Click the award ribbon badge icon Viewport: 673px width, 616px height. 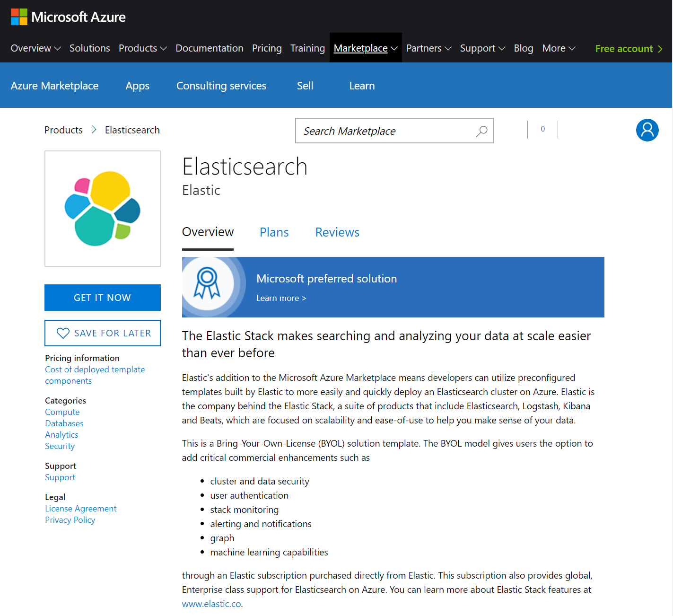click(207, 283)
